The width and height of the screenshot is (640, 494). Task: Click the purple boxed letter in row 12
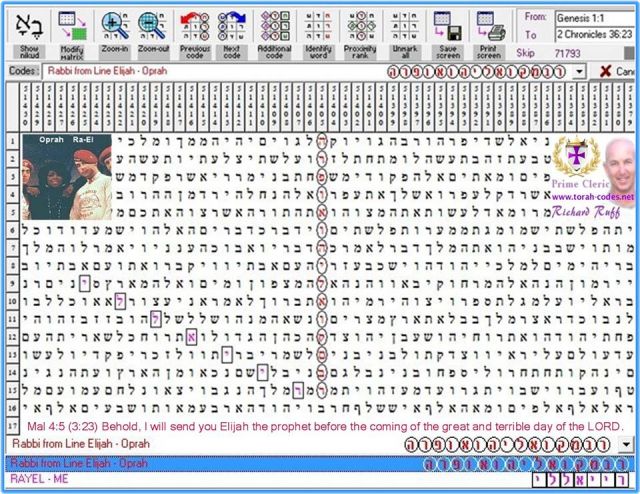click(x=191, y=337)
